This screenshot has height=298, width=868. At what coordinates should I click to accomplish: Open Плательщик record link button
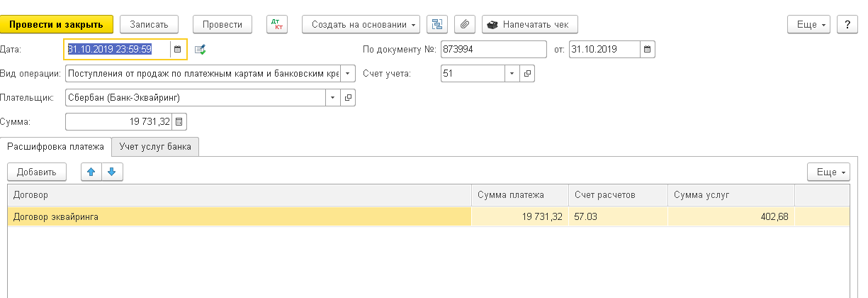click(x=348, y=98)
